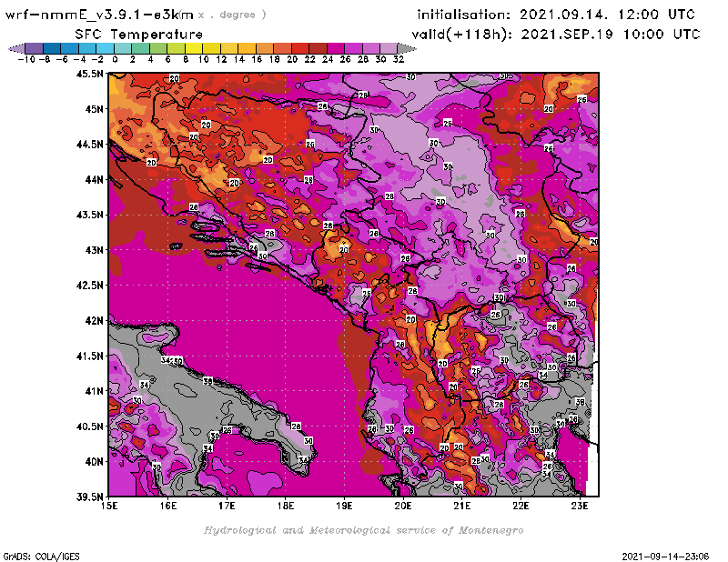Pick the red legend swatch between 20 and 22
This screenshot has width=728, height=562.
click(x=300, y=48)
